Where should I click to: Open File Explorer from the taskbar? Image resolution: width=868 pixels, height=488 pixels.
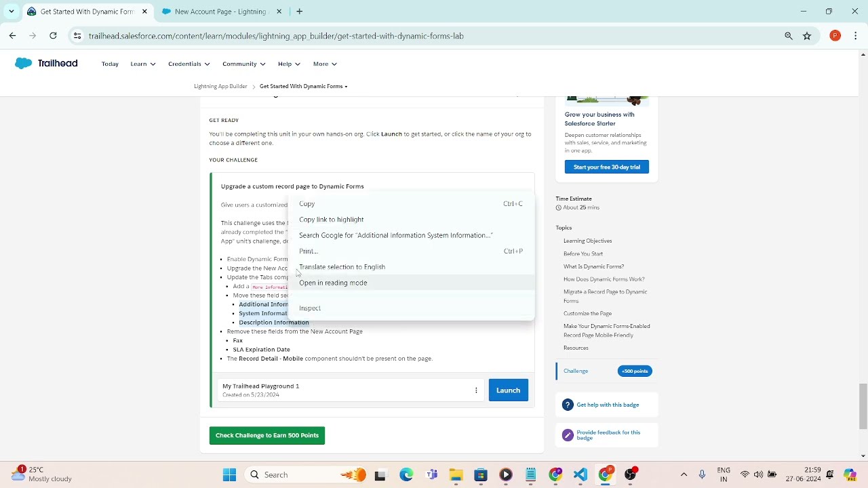coord(456,474)
